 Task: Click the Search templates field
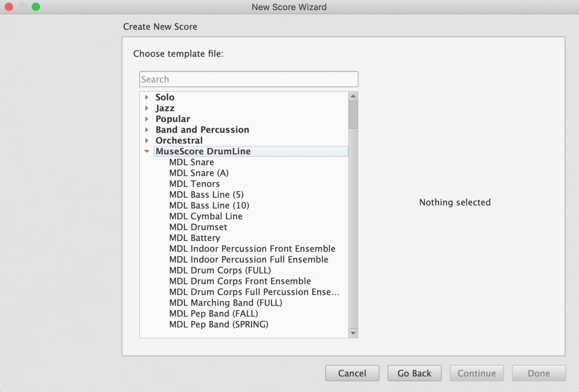[248, 79]
